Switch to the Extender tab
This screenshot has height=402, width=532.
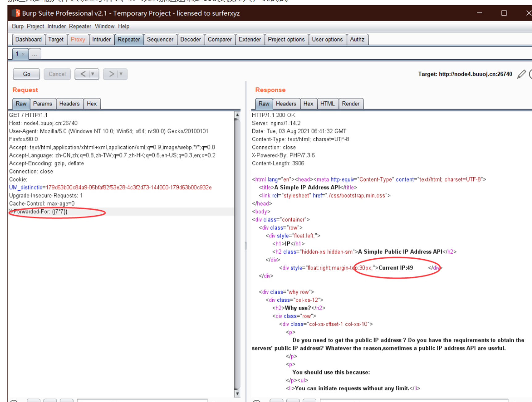pyautogui.click(x=250, y=40)
